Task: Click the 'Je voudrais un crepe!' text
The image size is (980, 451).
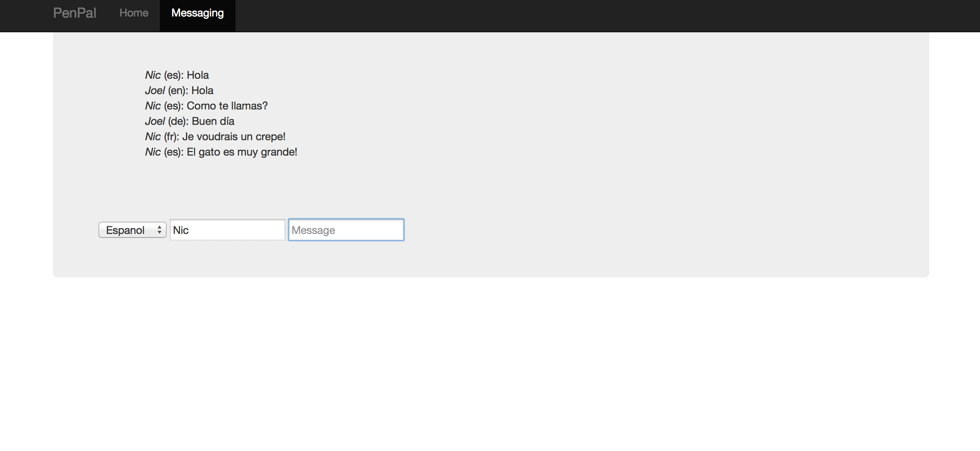Action: coord(234,137)
